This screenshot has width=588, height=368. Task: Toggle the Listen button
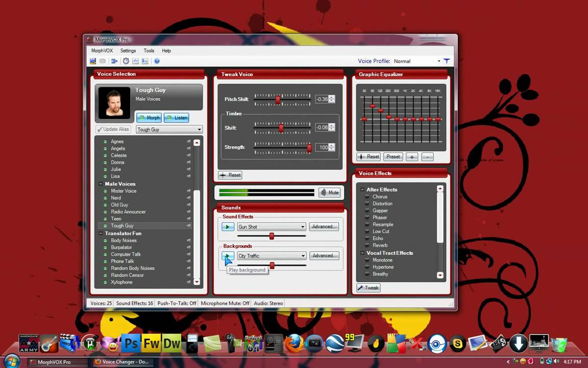(x=176, y=118)
